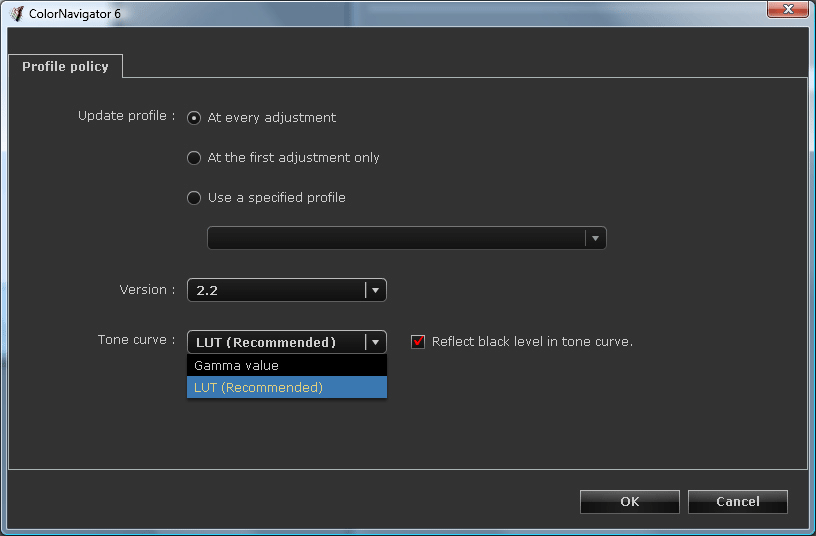Select 'At the first adjustment only' option

(x=194, y=158)
